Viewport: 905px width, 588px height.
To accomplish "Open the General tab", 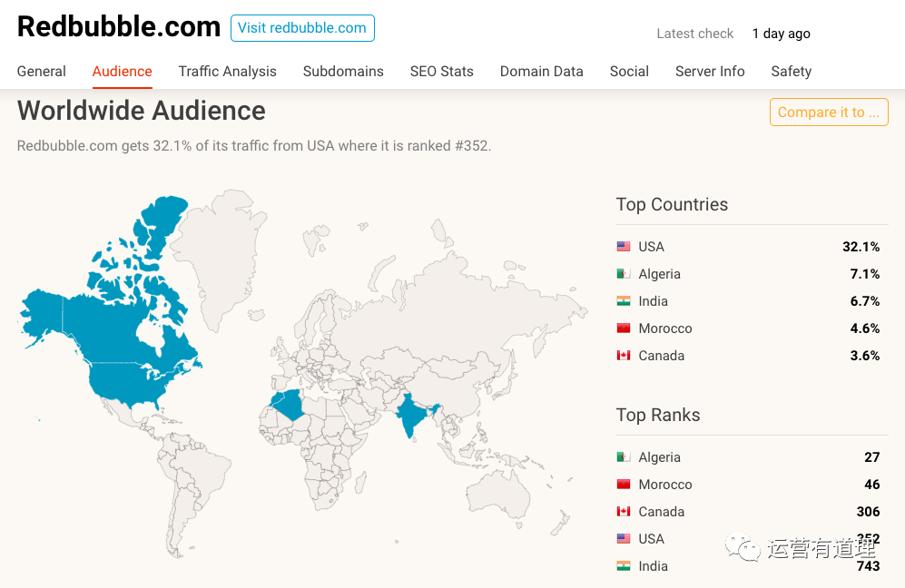I will click(x=42, y=71).
